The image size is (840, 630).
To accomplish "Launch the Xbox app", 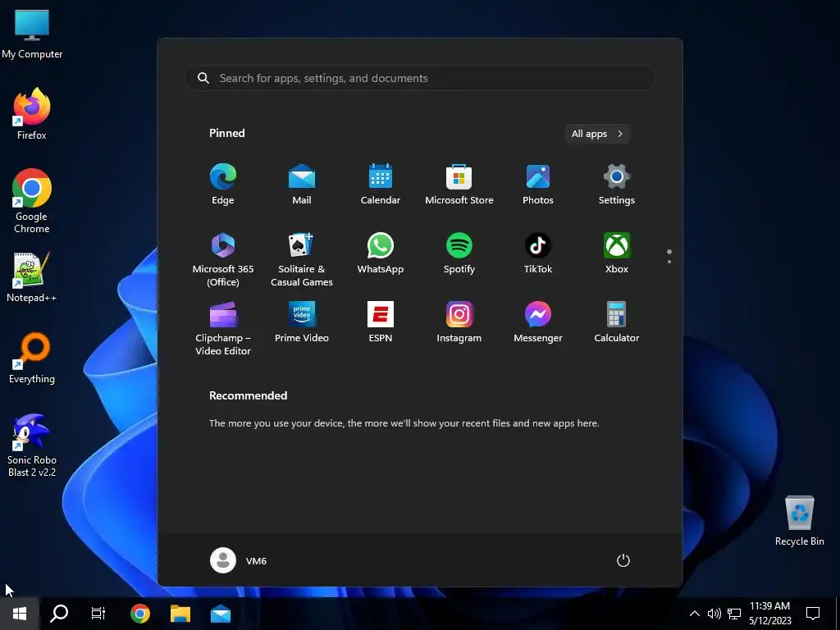I will point(617,253).
